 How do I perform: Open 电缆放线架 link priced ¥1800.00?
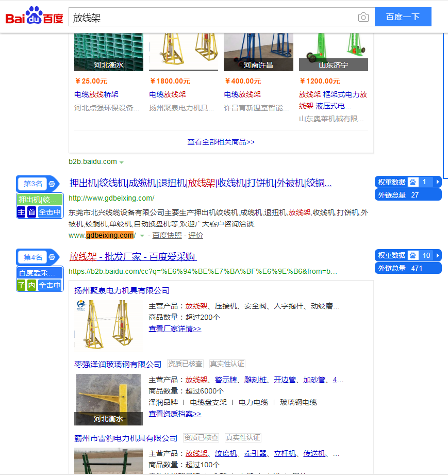tap(167, 95)
